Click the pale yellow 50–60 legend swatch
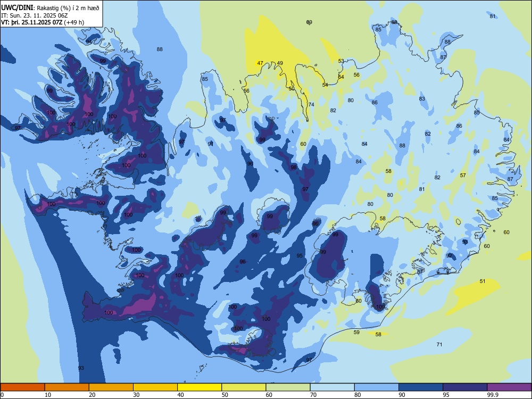Image resolution: width=532 pixels, height=399 pixels. [244, 387]
